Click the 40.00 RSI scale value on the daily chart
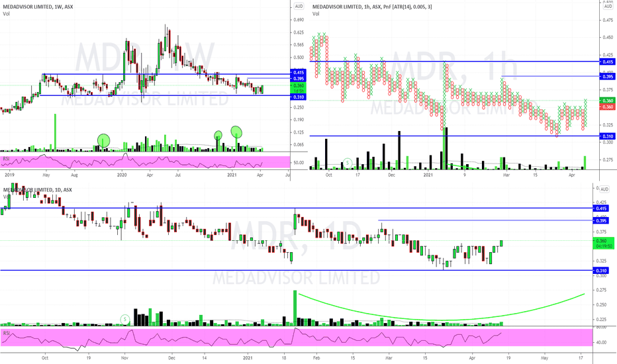 tap(601, 342)
